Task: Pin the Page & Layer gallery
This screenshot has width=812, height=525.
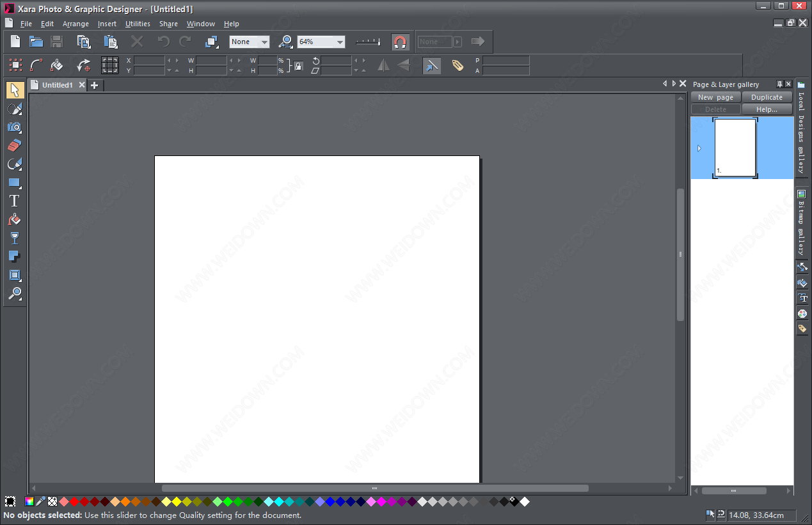Action: (x=779, y=84)
